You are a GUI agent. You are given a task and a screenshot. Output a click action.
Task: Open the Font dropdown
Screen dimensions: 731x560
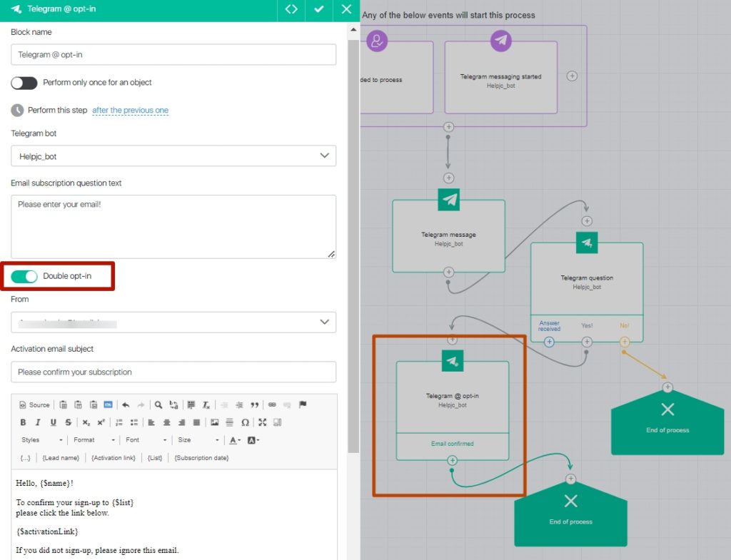pyautogui.click(x=146, y=440)
